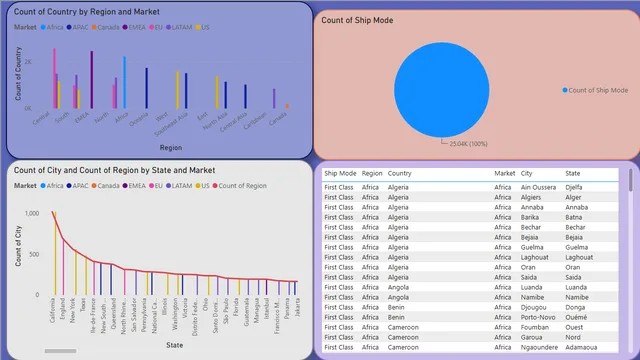640x360 pixels.
Task: Select Count of Region legend entry
Action: [239, 186]
